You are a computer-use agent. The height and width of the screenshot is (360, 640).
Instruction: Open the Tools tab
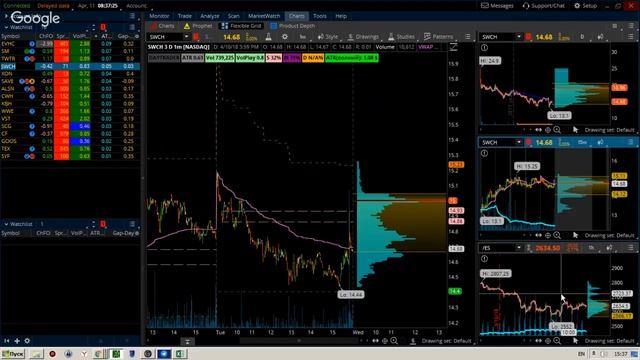320,16
